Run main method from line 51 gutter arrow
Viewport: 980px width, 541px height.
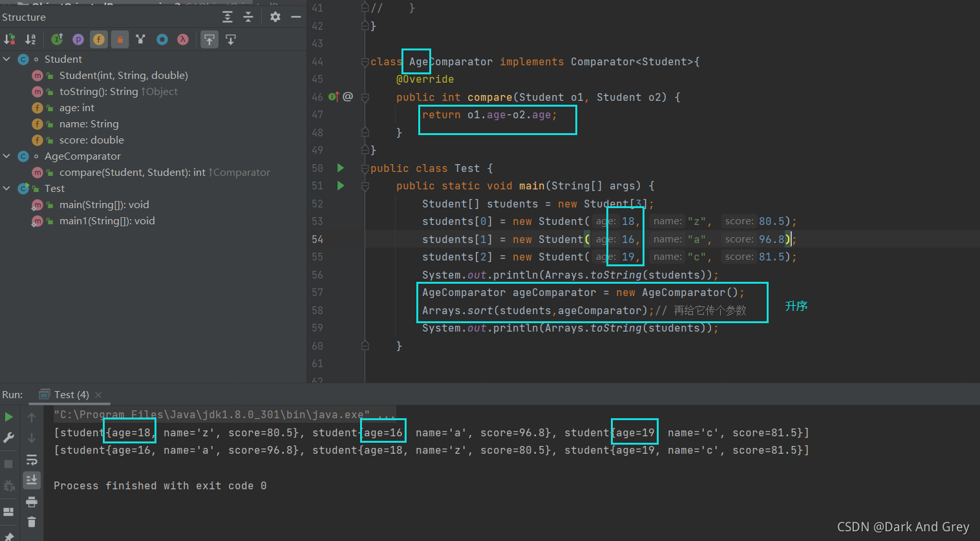tap(341, 186)
